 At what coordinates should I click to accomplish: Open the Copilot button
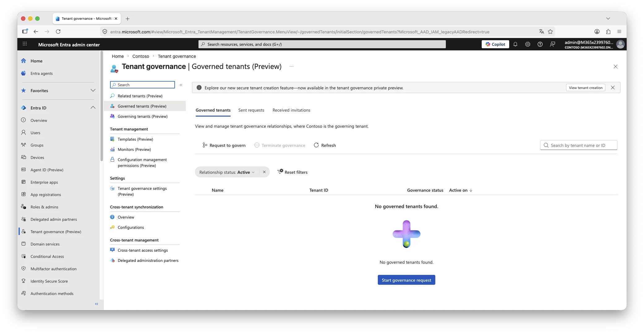click(495, 44)
